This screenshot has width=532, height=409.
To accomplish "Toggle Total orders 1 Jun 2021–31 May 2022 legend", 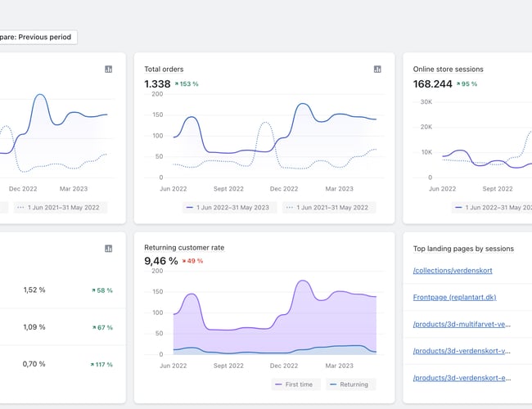I will coord(329,208).
